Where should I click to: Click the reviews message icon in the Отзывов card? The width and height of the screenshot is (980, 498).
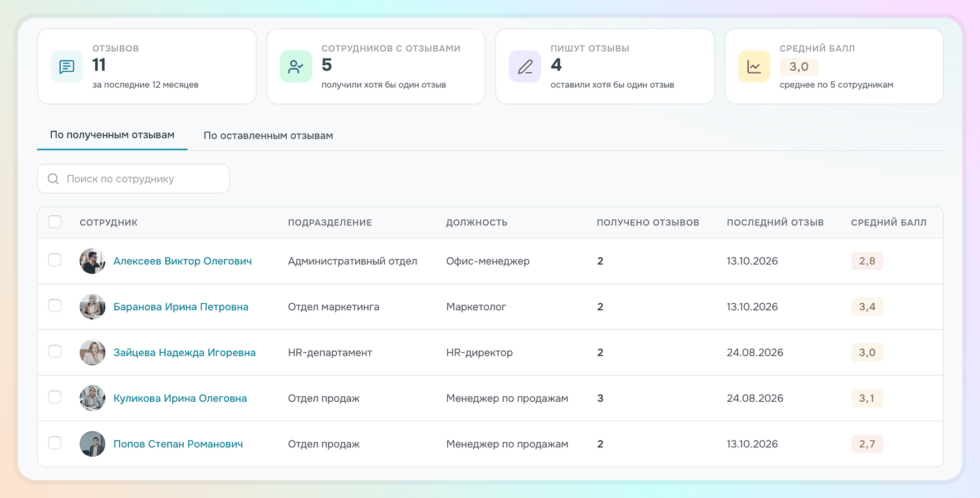pyautogui.click(x=67, y=67)
